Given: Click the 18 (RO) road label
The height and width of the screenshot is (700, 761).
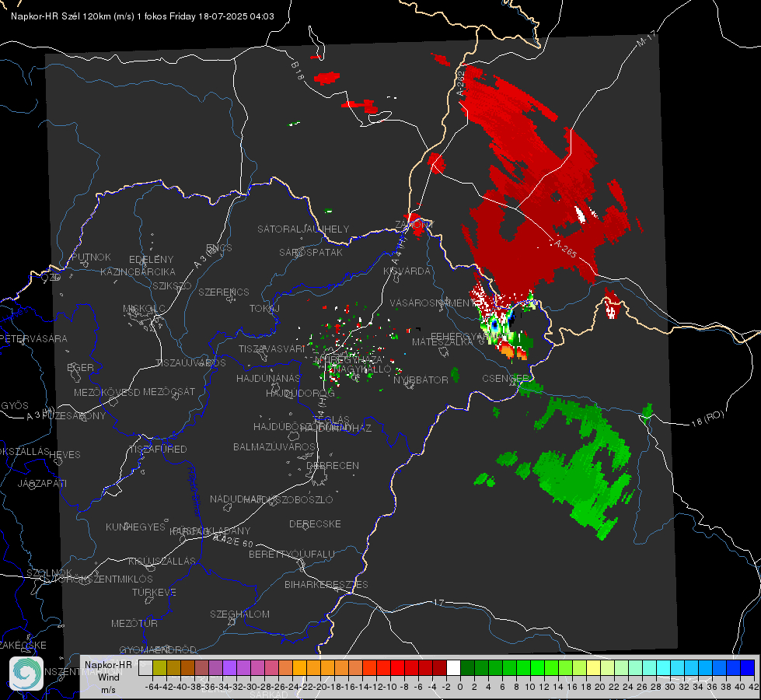Looking at the screenshot, I should pyautogui.click(x=707, y=418).
